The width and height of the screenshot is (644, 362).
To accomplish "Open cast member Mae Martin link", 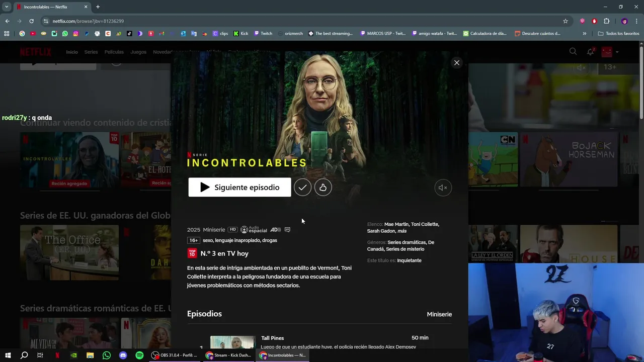I will (x=396, y=224).
